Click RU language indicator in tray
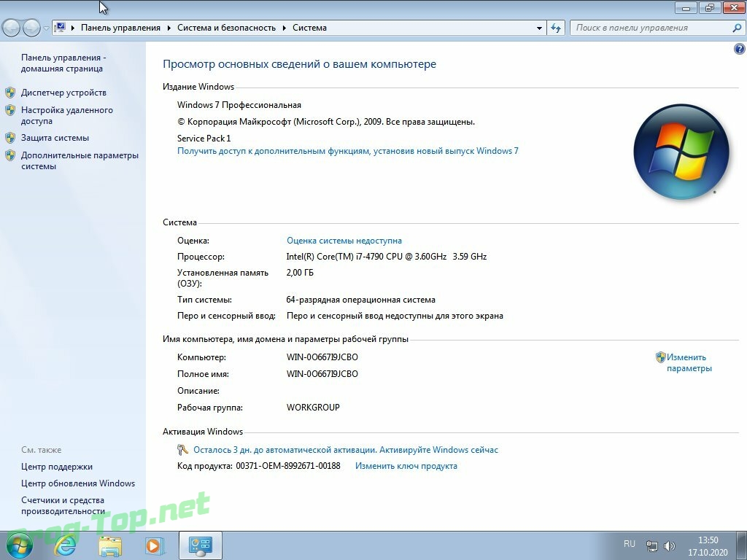Image resolution: width=747 pixels, height=560 pixels. (x=630, y=544)
